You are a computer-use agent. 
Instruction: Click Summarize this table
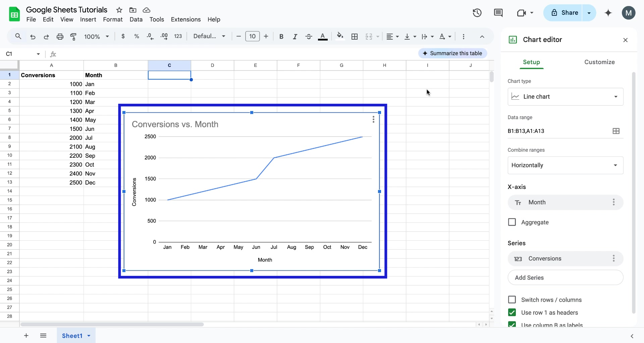point(452,53)
